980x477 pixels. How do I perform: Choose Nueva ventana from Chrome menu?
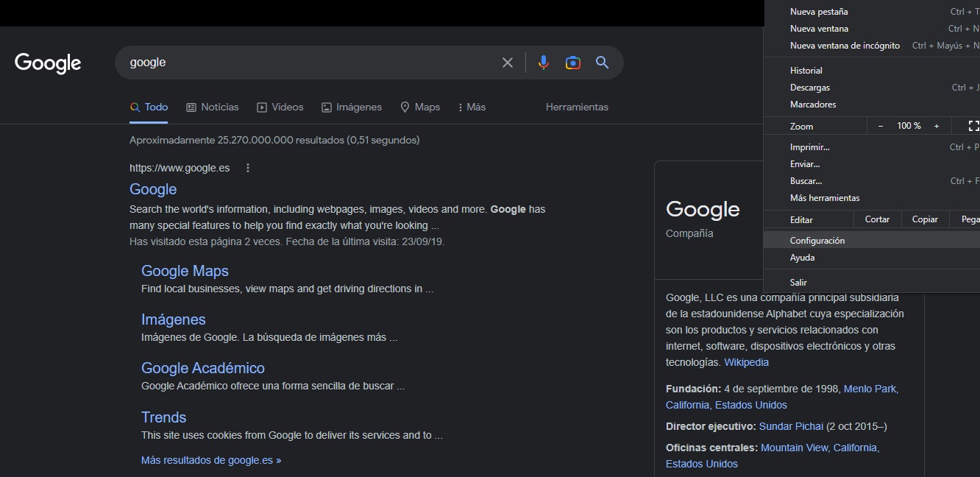click(x=873, y=29)
